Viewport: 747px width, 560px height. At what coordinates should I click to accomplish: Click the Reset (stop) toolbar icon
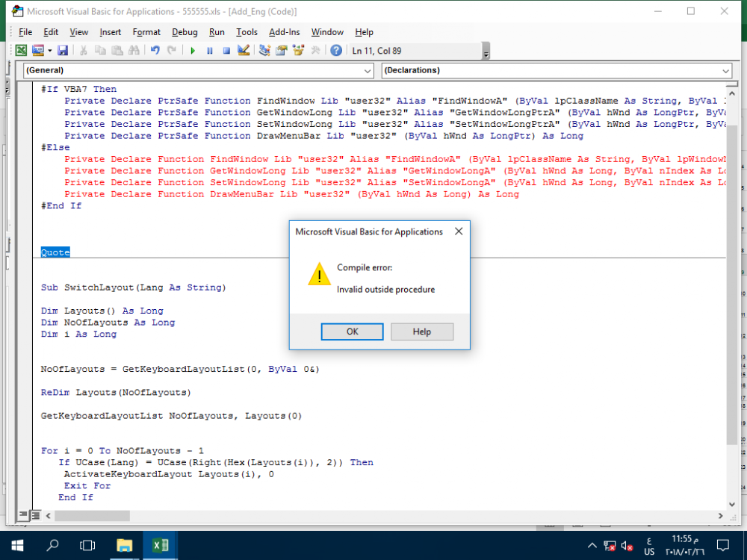[226, 51]
